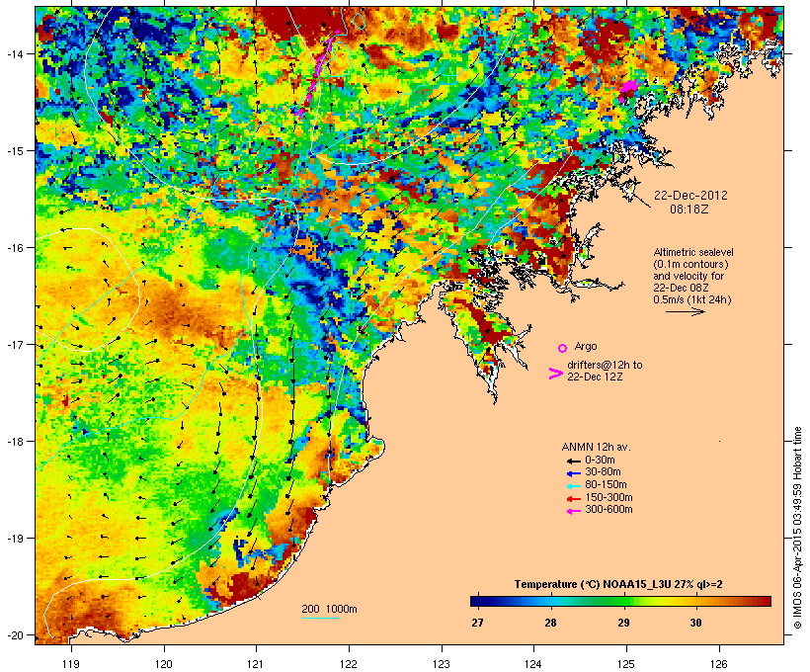Click the 'ANMN 12h av.' heading
Viewport: 810px width, 672px height.
(596, 447)
